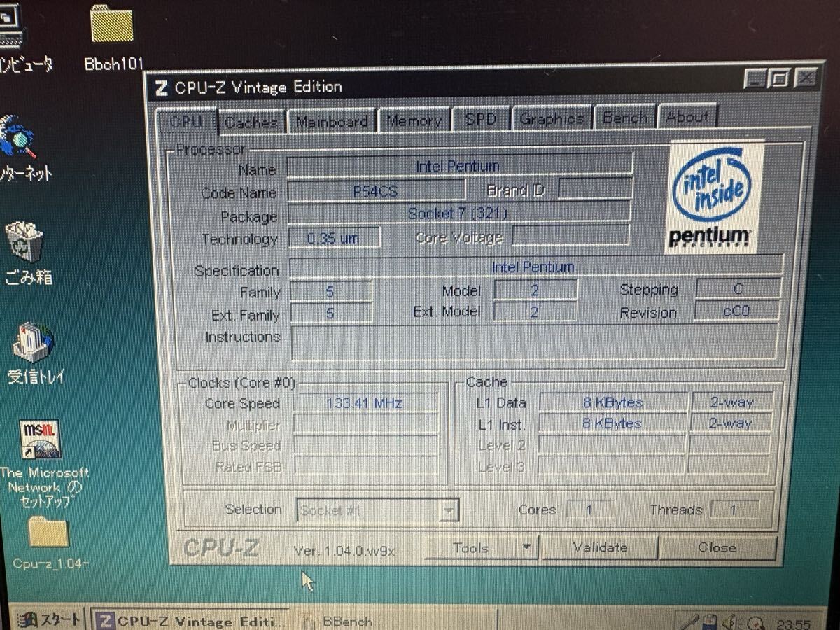Click the Tools button

click(x=471, y=548)
